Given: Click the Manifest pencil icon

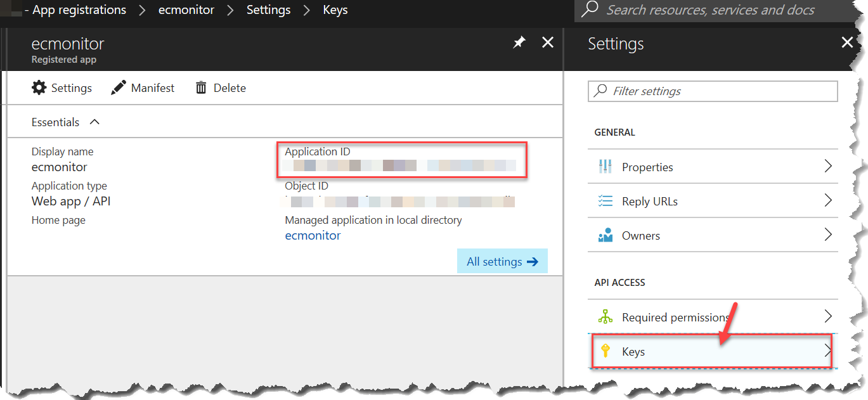Looking at the screenshot, I should [119, 88].
